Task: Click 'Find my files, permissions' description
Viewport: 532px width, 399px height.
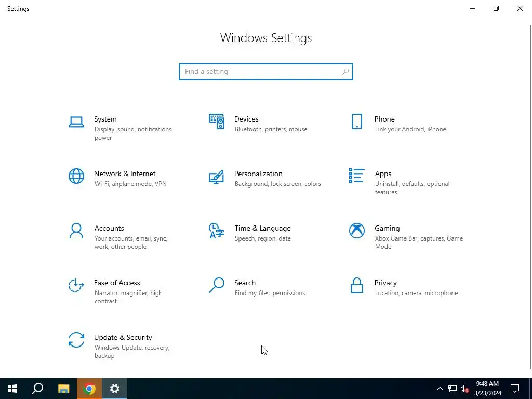Action: coord(270,293)
